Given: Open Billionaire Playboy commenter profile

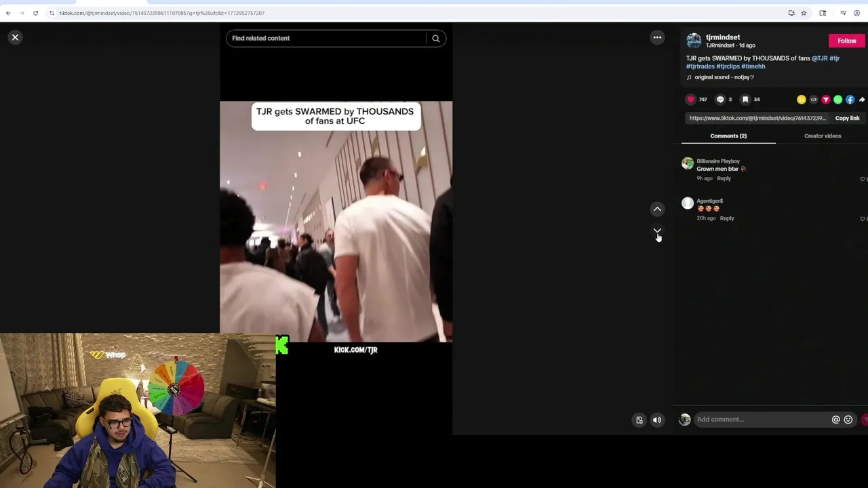Looking at the screenshot, I should coord(718,161).
